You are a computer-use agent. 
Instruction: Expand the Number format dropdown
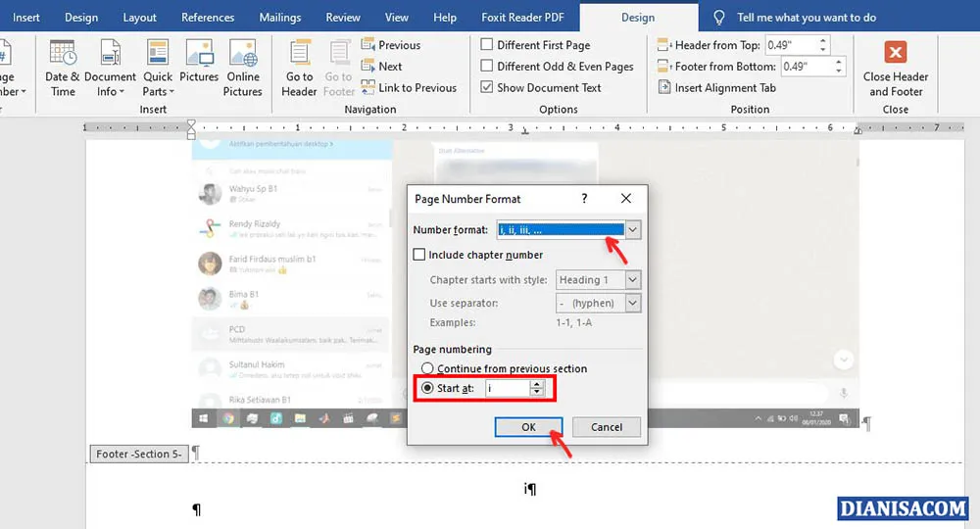coord(633,230)
